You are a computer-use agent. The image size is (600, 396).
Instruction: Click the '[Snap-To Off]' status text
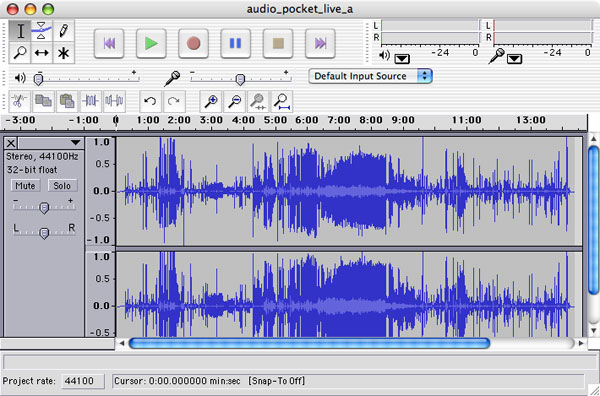pyautogui.click(x=277, y=381)
